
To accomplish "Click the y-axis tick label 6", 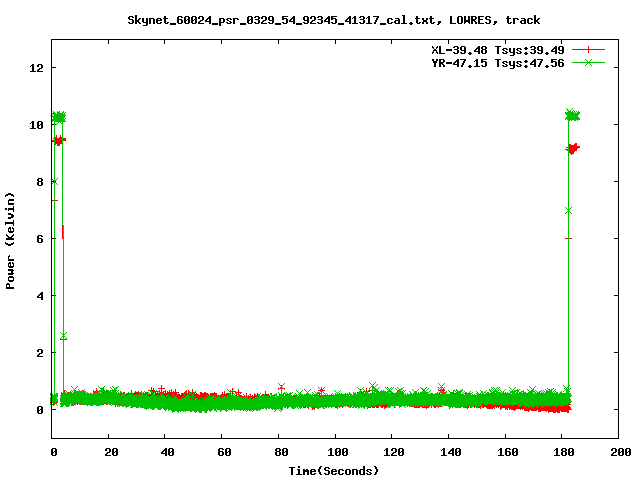I will click(x=40, y=239).
